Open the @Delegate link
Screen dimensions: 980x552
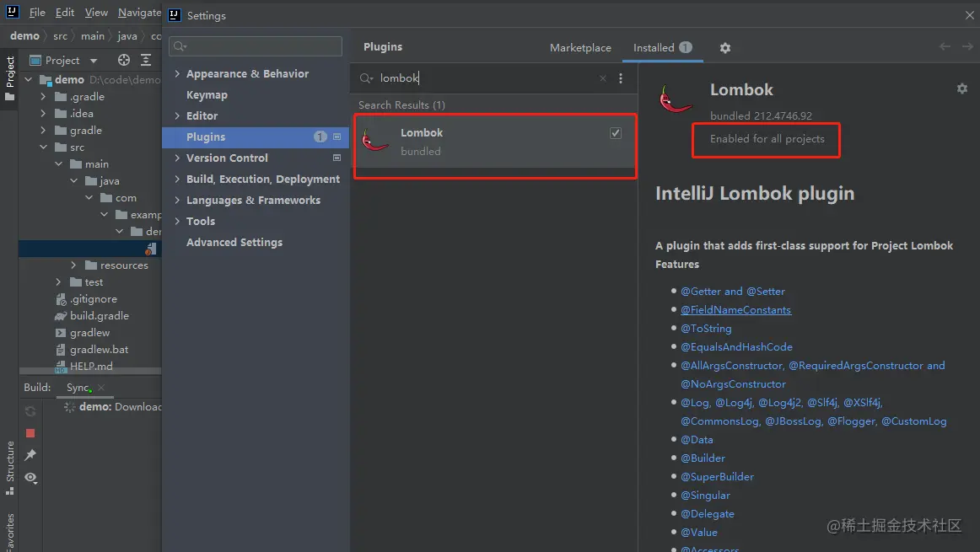708,514
